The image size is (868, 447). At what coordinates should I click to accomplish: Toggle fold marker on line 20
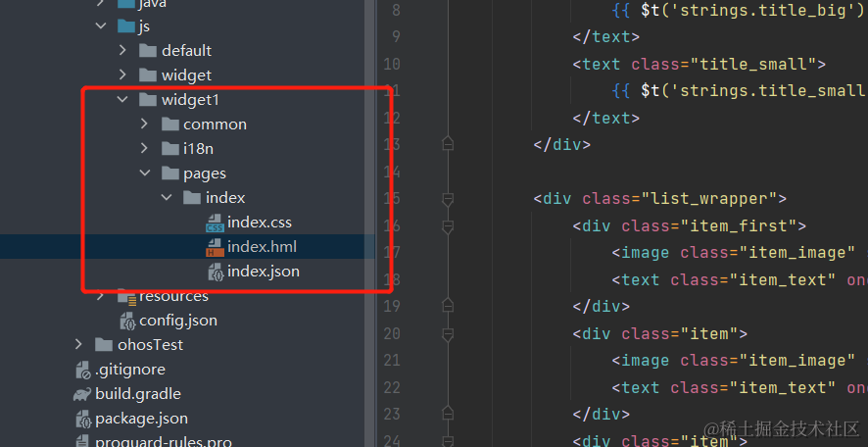point(448,334)
